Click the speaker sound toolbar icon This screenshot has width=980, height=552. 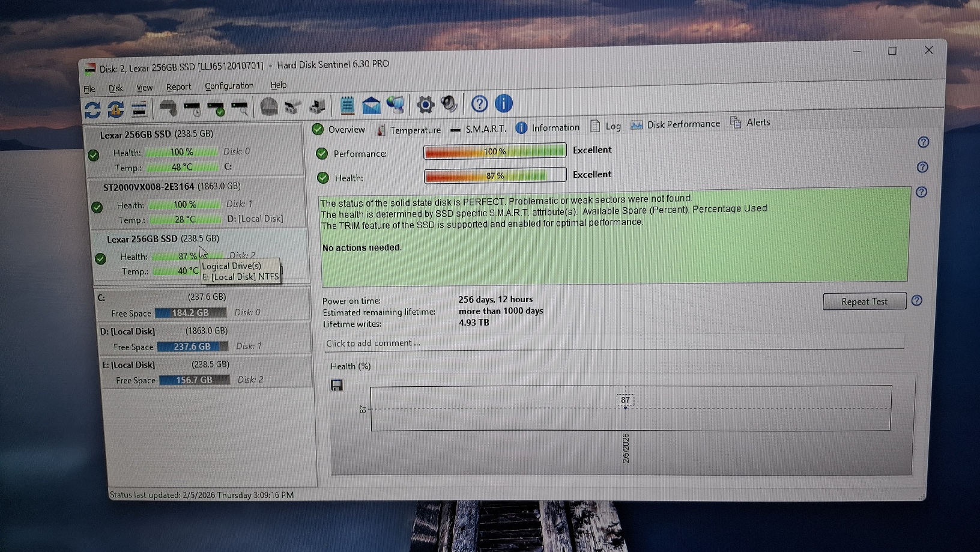(x=449, y=104)
